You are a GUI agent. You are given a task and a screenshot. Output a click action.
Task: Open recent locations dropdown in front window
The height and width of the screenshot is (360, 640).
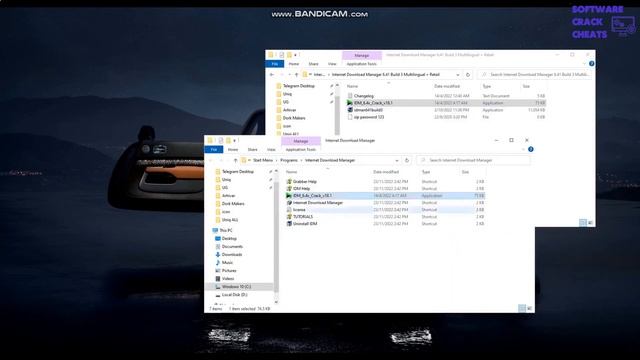pos(228,160)
